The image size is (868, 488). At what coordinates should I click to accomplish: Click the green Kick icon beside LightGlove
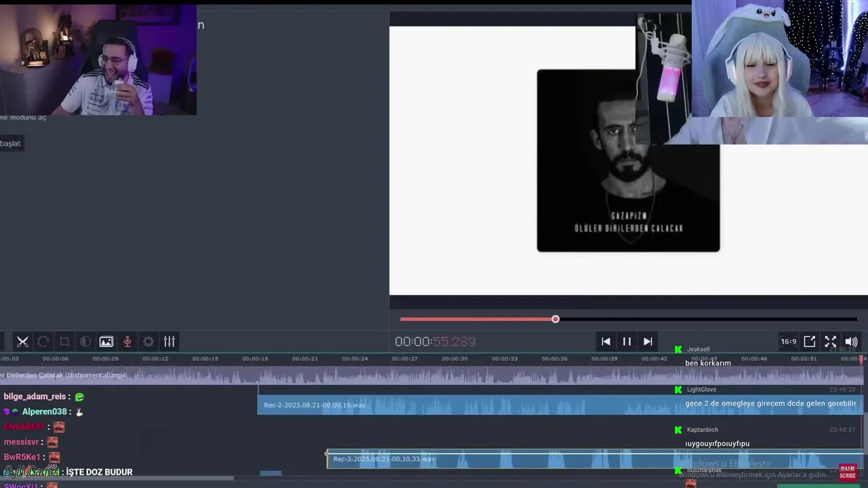click(678, 390)
